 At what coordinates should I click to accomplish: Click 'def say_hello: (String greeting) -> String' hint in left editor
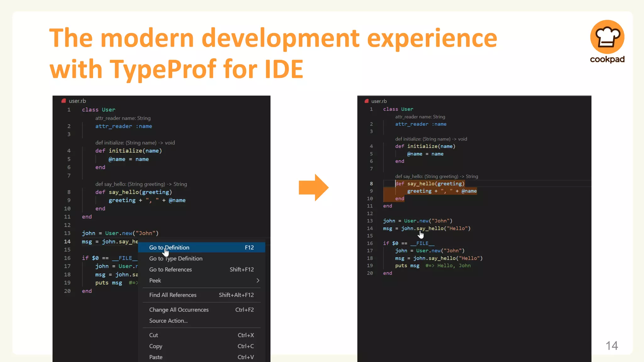click(x=141, y=184)
